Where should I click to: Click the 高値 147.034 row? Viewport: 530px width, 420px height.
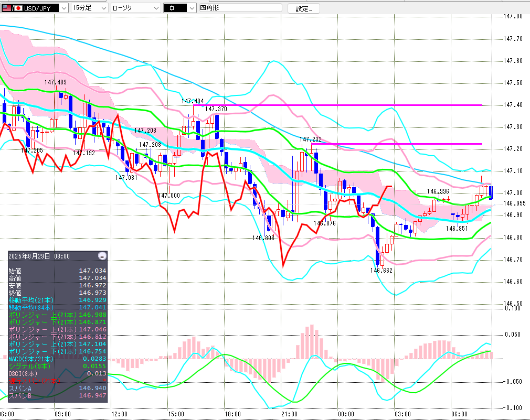[58, 278]
